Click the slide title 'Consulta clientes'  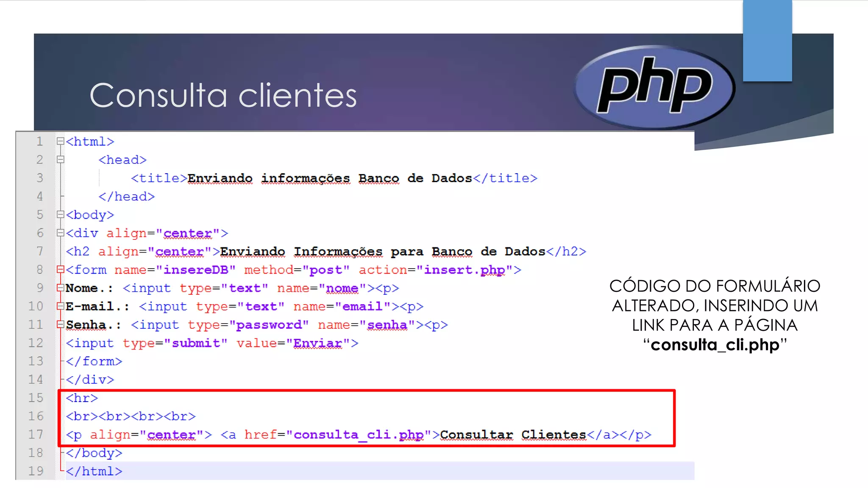pyautogui.click(x=223, y=95)
